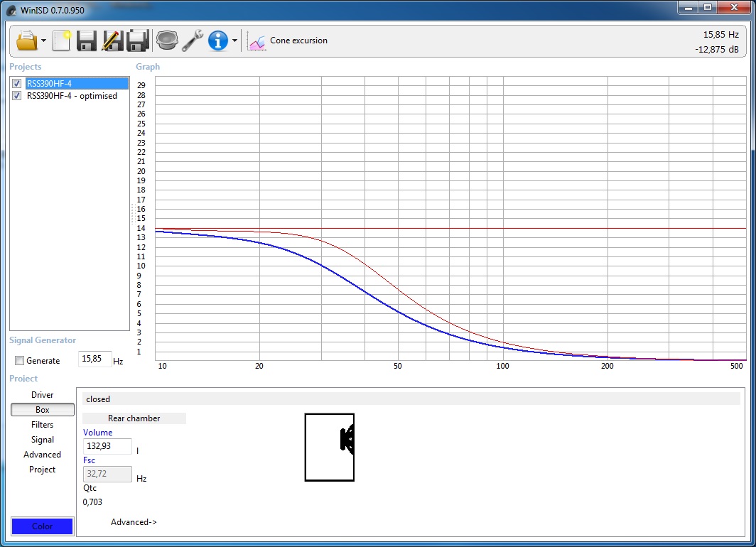The image size is (756, 547).
Task: Close the WinISD window
Action: 734,7
